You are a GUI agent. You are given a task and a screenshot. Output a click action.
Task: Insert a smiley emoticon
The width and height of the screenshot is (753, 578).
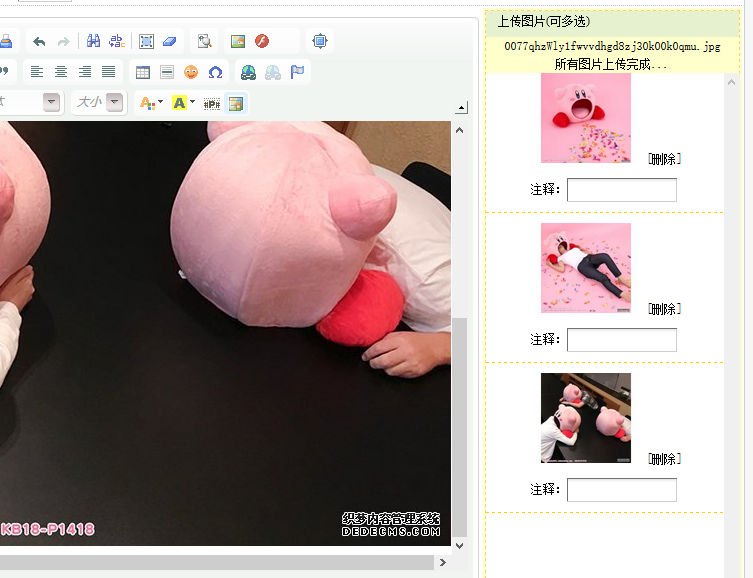pos(191,72)
